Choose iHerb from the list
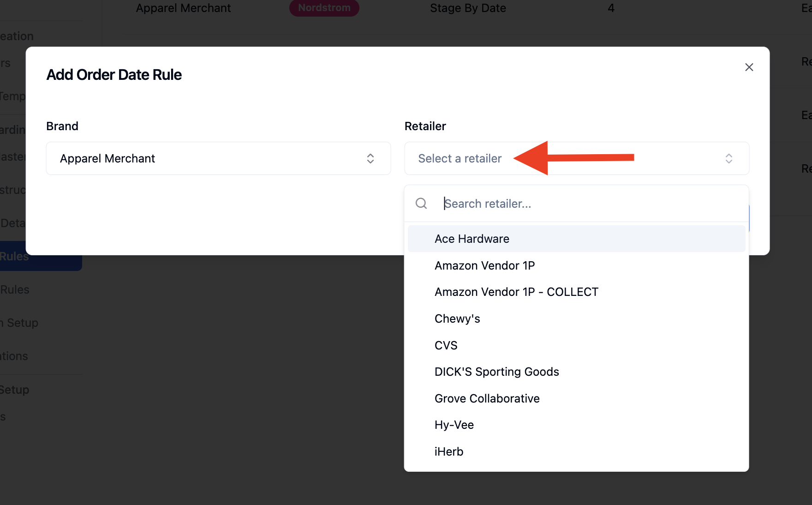Viewport: 812px width, 505px height. pos(577,451)
